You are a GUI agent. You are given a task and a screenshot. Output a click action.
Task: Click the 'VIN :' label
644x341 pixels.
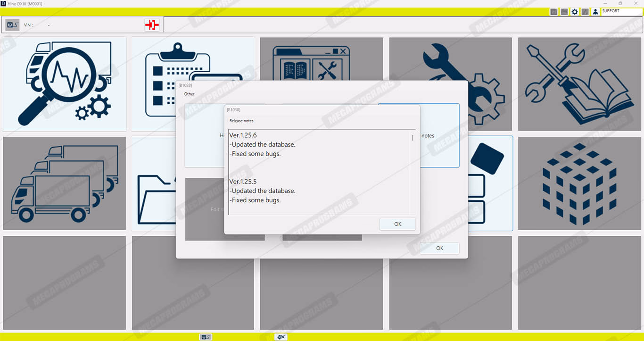point(29,25)
